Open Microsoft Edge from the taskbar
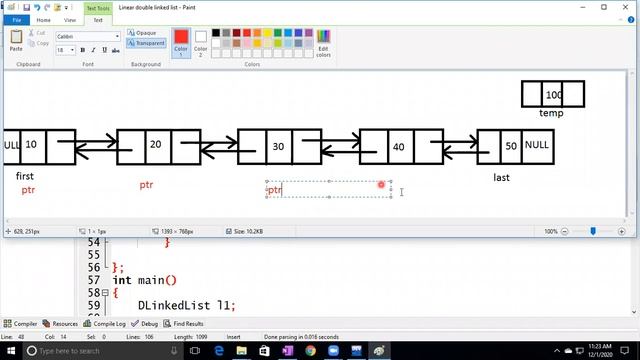The width and height of the screenshot is (640, 360). click(x=219, y=351)
